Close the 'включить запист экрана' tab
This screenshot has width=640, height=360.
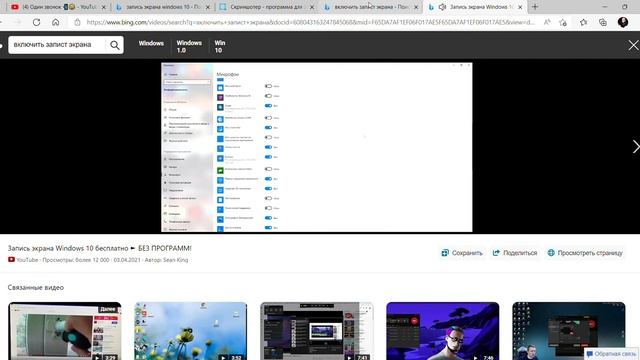[416, 7]
